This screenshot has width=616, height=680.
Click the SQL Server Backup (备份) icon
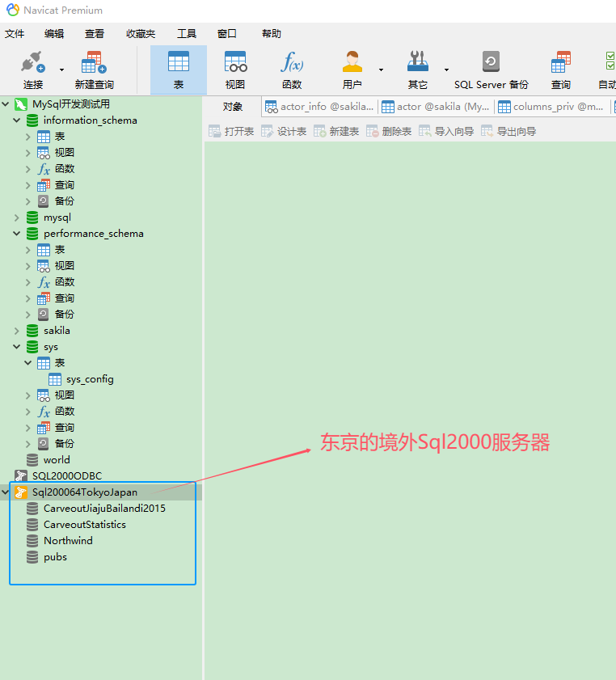[492, 61]
